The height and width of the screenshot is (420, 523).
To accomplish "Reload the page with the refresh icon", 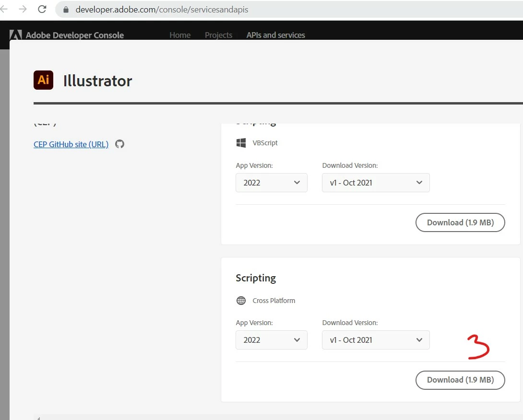I will coord(42,9).
